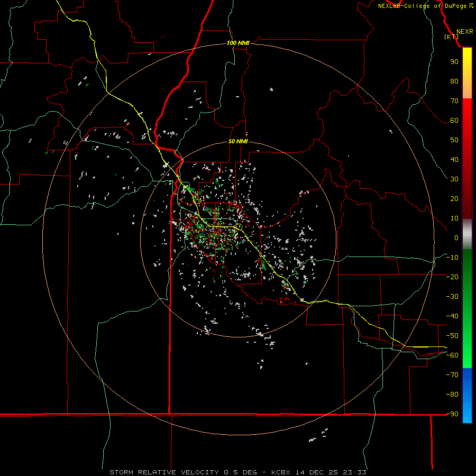Click the 50 value on the velocity scale
Image resolution: width=476 pixels, height=476 pixels.
pos(454,140)
